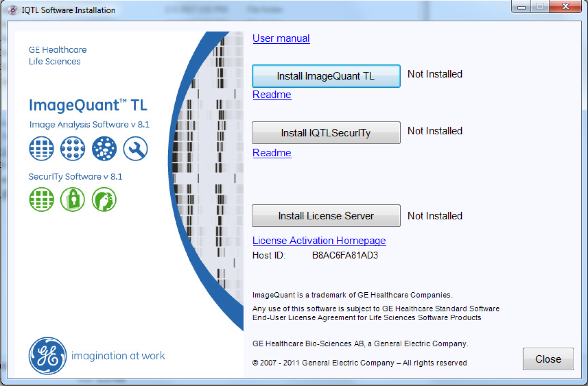The image size is (588, 386).
Task: Click the IQTL installer title bar icon
Action: click(x=13, y=10)
